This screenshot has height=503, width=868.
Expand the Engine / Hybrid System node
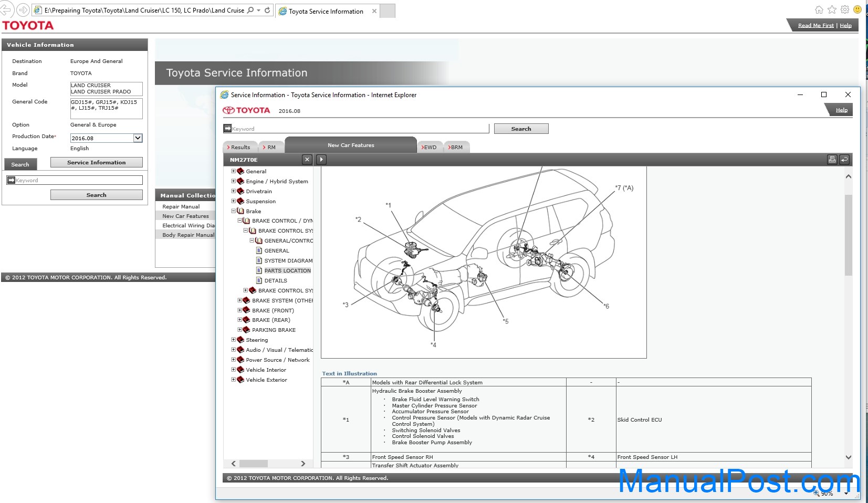point(234,181)
